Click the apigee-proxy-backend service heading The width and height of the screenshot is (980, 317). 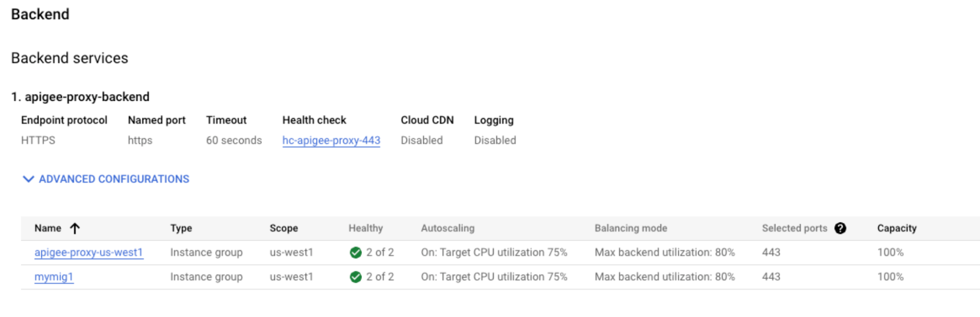point(87,97)
